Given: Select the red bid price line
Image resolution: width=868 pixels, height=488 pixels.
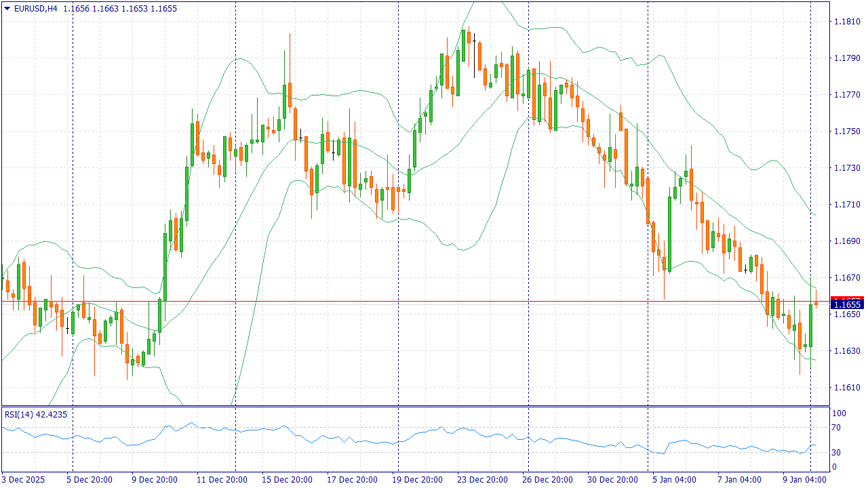Looking at the screenshot, I should click(x=407, y=301).
